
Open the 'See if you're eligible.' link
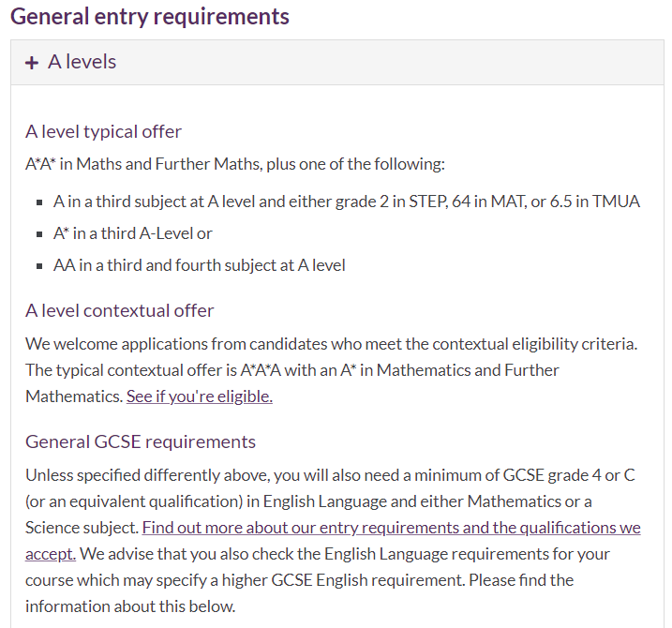coord(200,396)
